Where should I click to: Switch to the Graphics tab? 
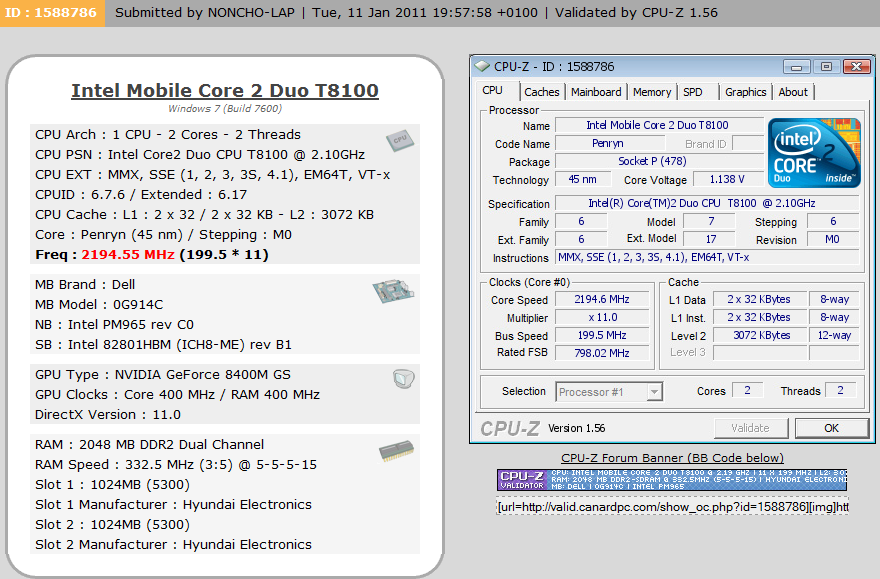click(745, 92)
